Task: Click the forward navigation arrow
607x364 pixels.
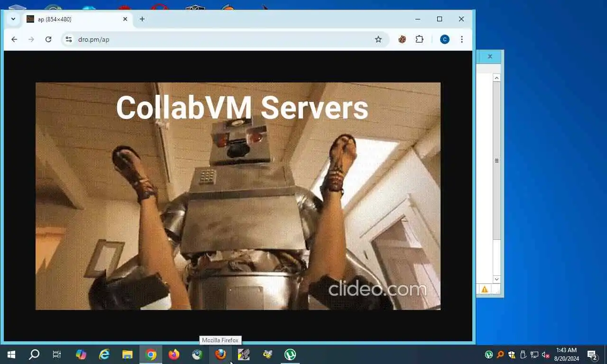Action: [31, 39]
